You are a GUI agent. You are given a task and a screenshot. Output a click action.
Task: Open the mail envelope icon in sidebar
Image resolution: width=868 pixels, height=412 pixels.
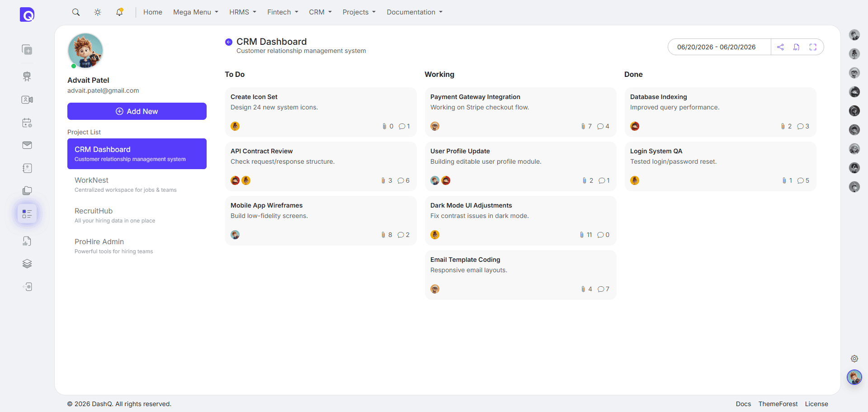click(27, 145)
